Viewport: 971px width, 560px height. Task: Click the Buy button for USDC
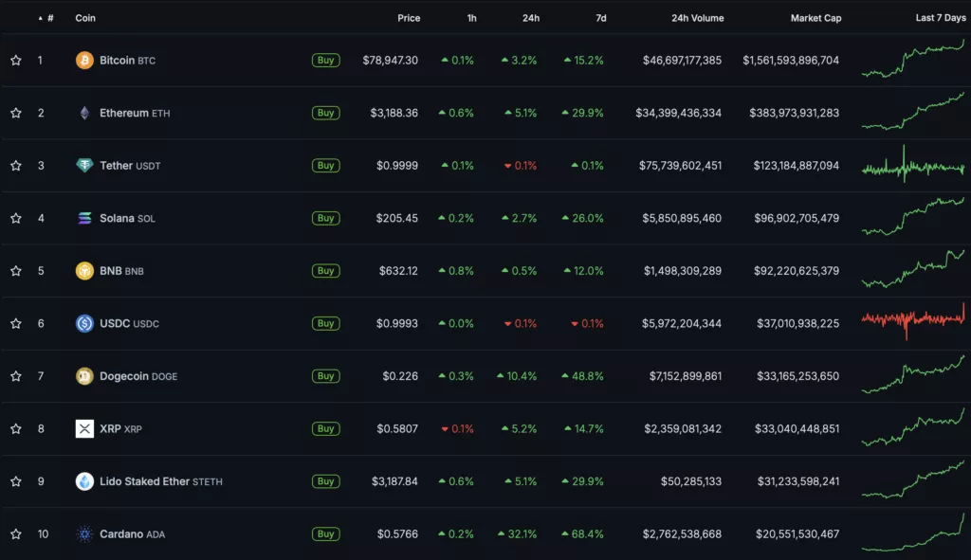326,323
